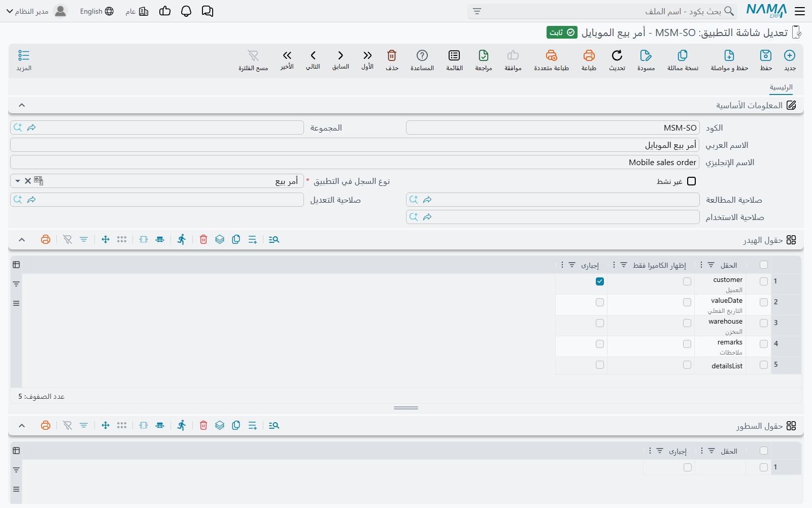Click the الكود input field
Screen dimensions: 812x508
point(553,128)
